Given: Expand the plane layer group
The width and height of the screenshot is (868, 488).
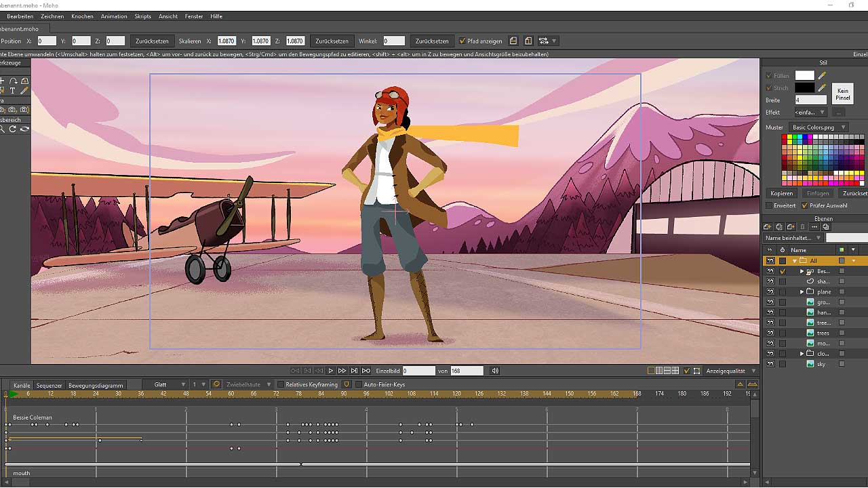Looking at the screenshot, I should pos(802,291).
